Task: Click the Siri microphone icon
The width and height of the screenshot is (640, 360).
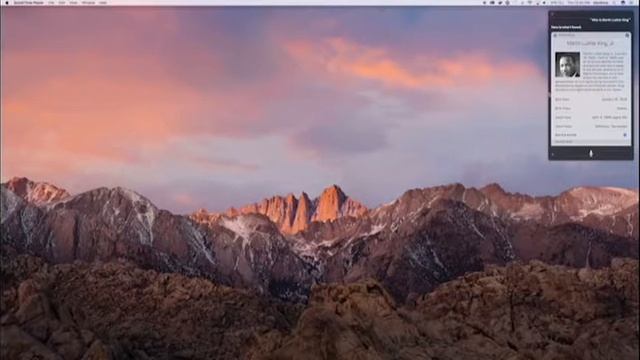Action: tap(591, 153)
